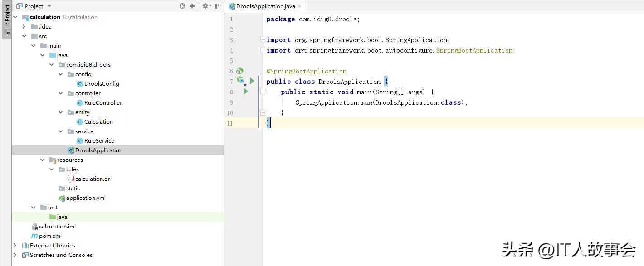Click the run arrow on the class declaration line
Image resolution: width=644 pixels, height=266 pixels.
(x=252, y=81)
